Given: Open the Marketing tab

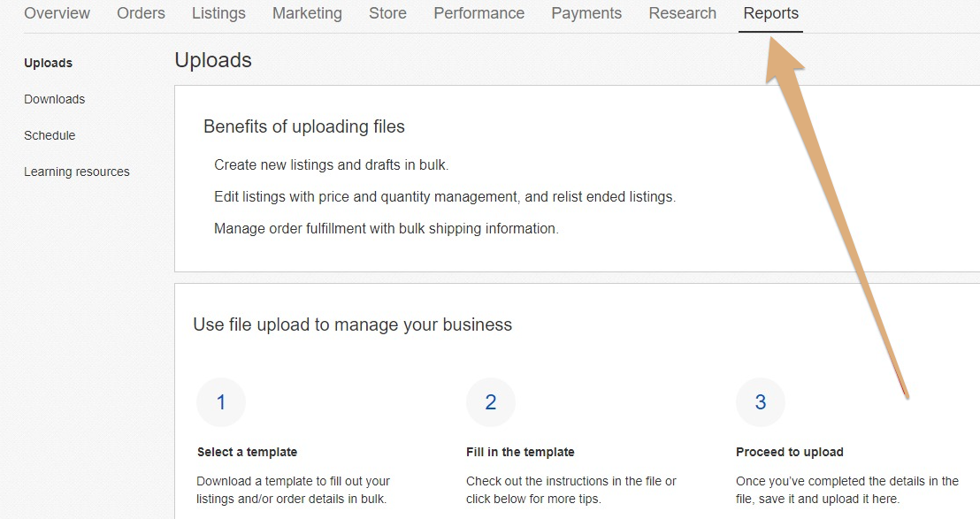Looking at the screenshot, I should click(308, 13).
